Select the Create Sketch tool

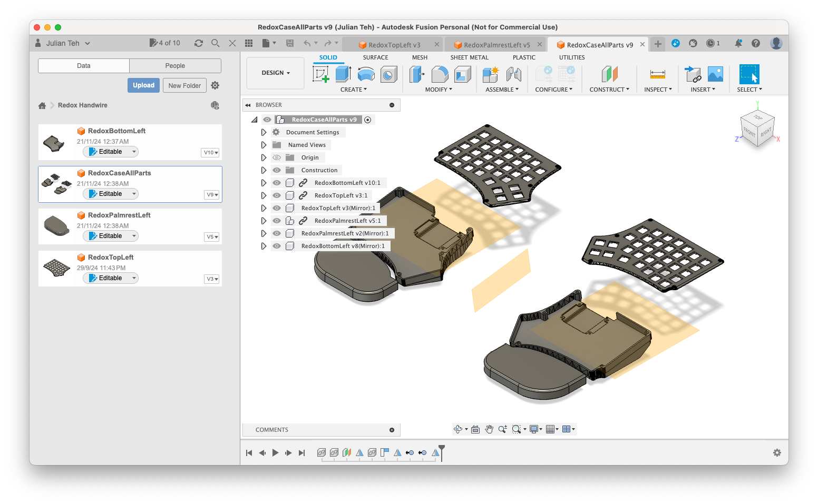coord(320,74)
